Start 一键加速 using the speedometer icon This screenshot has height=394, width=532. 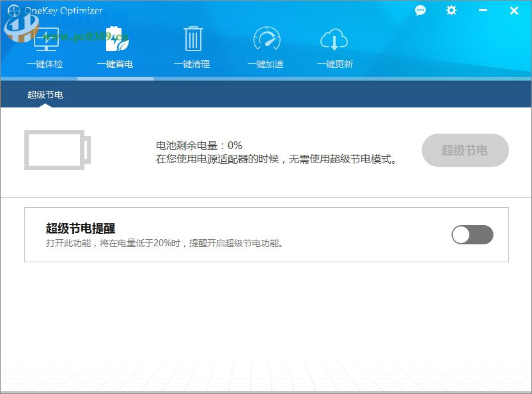267,40
